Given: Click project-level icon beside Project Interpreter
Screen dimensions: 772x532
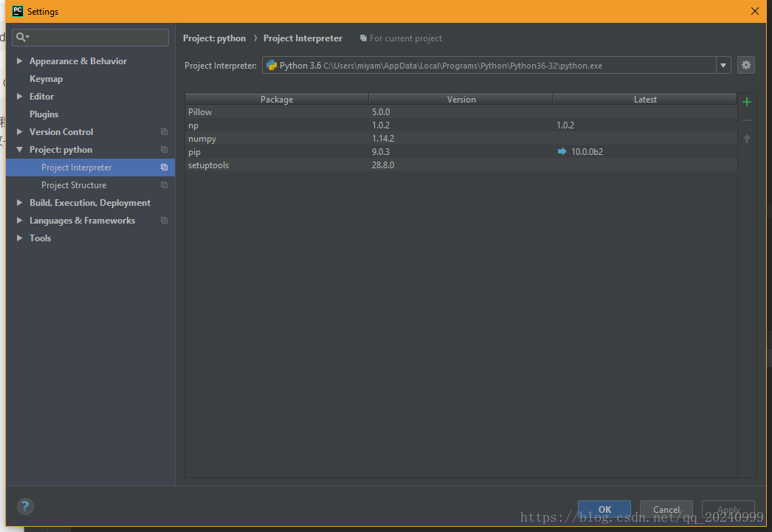Looking at the screenshot, I should click(164, 167).
